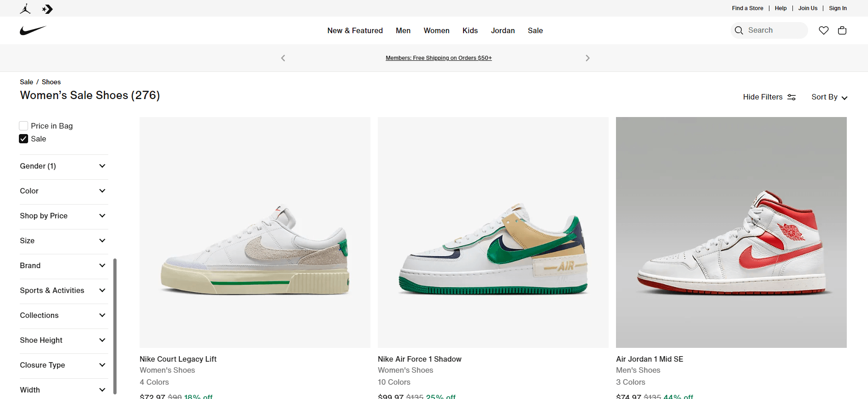Image resolution: width=868 pixels, height=399 pixels.
Task: Open the Jordan brand logo link
Action: point(25,9)
